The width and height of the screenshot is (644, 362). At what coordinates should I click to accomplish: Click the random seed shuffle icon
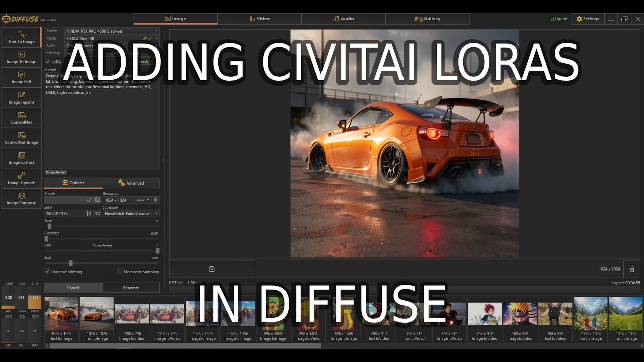[97, 213]
